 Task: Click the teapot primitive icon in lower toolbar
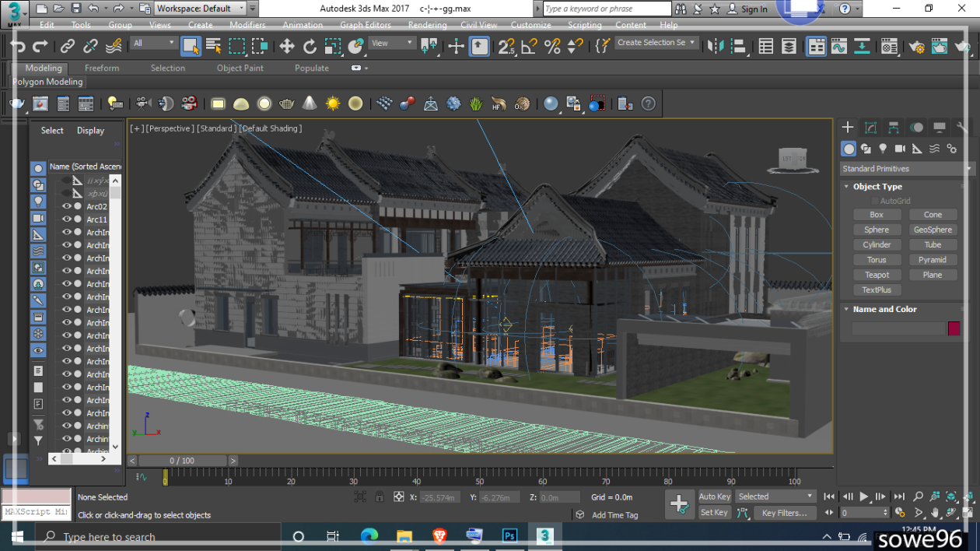coord(287,104)
